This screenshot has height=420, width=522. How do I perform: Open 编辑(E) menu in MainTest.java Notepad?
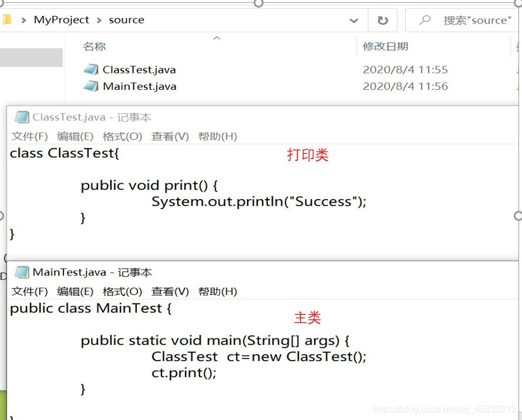75,291
